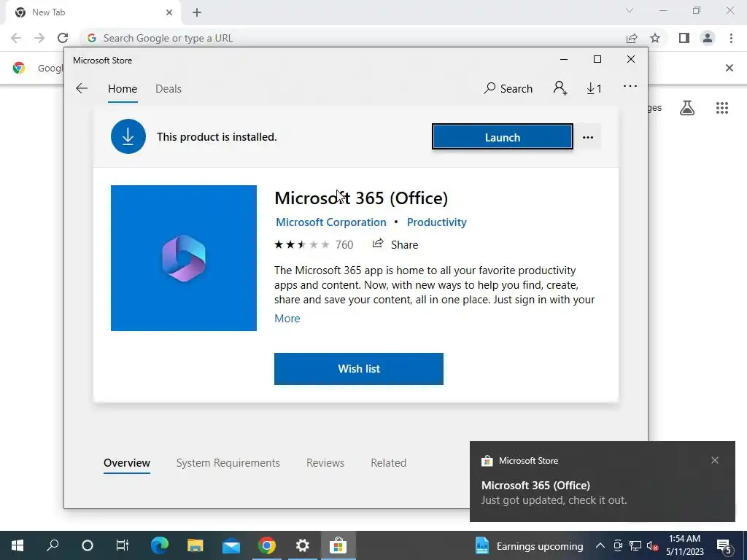Click the taskbar clock 1:54 AM

click(x=684, y=545)
